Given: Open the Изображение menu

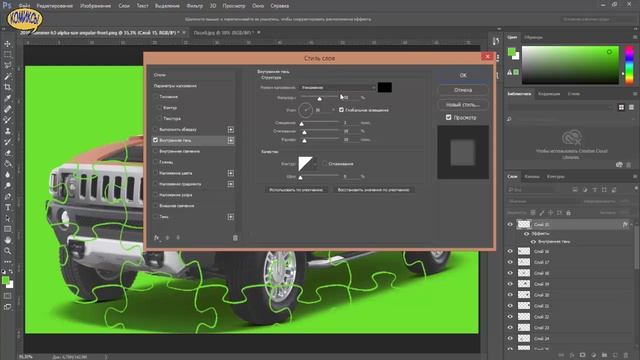Looking at the screenshot, I should point(96,6).
